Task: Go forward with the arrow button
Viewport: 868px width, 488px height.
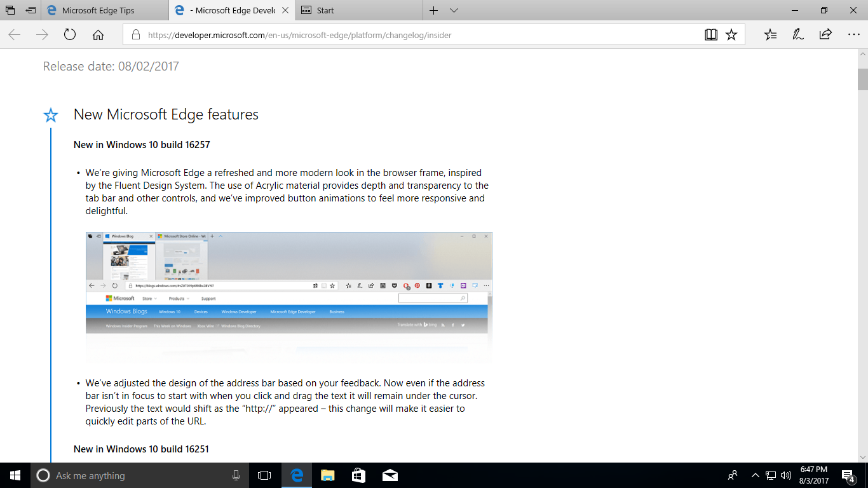Action: point(42,35)
